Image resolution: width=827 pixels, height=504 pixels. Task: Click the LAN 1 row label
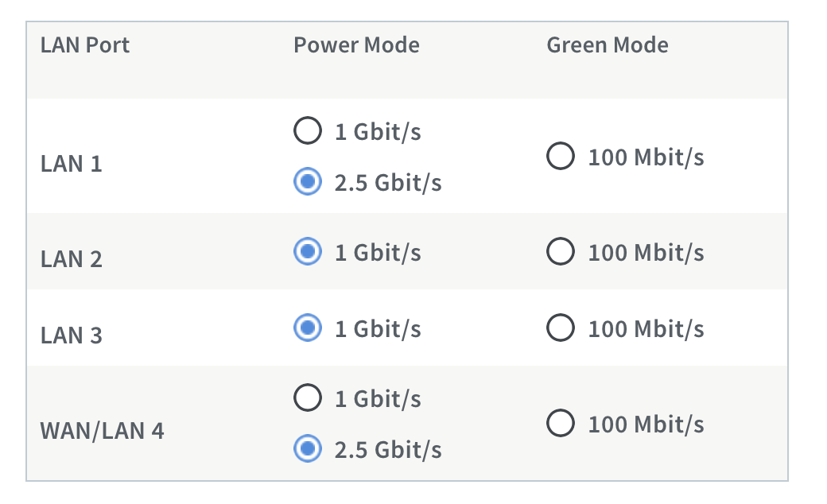click(x=72, y=165)
